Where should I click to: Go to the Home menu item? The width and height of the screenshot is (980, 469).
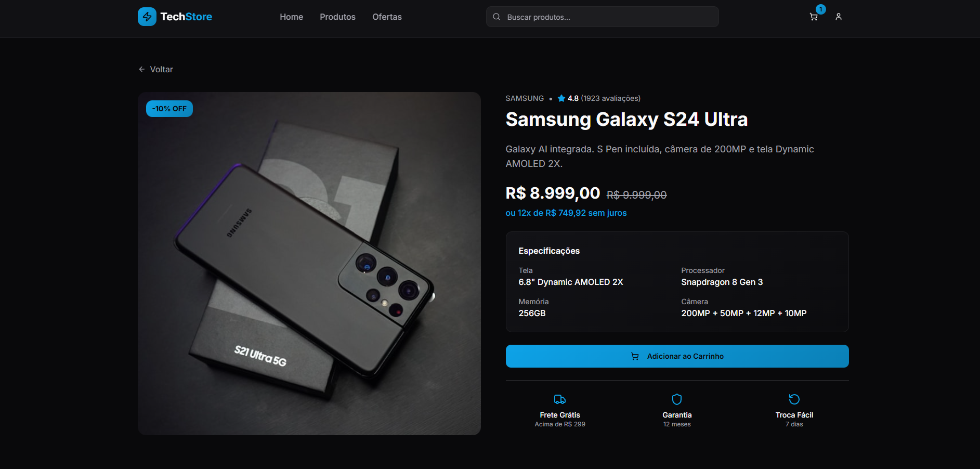(291, 17)
